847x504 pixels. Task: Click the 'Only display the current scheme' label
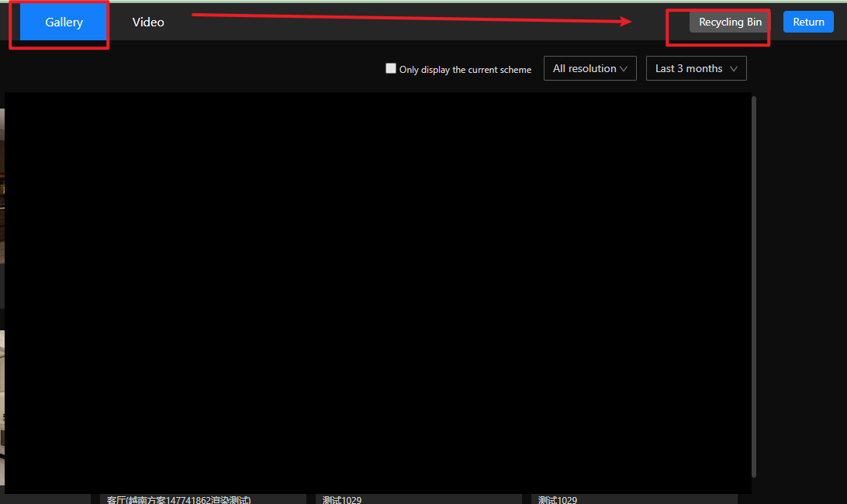coord(465,70)
